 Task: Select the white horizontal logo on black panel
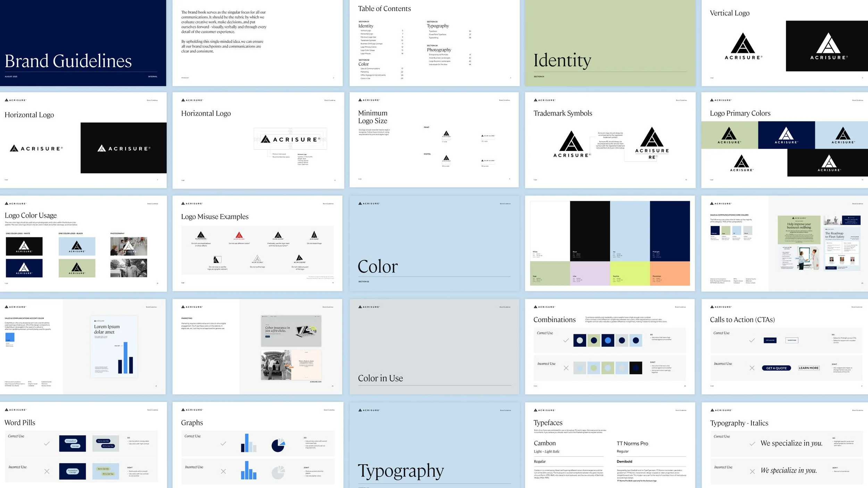[x=124, y=148]
